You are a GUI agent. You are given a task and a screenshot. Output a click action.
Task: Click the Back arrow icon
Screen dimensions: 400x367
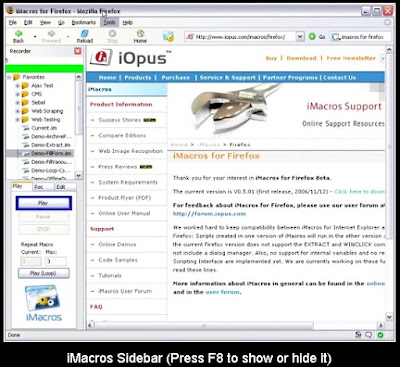click(x=19, y=33)
